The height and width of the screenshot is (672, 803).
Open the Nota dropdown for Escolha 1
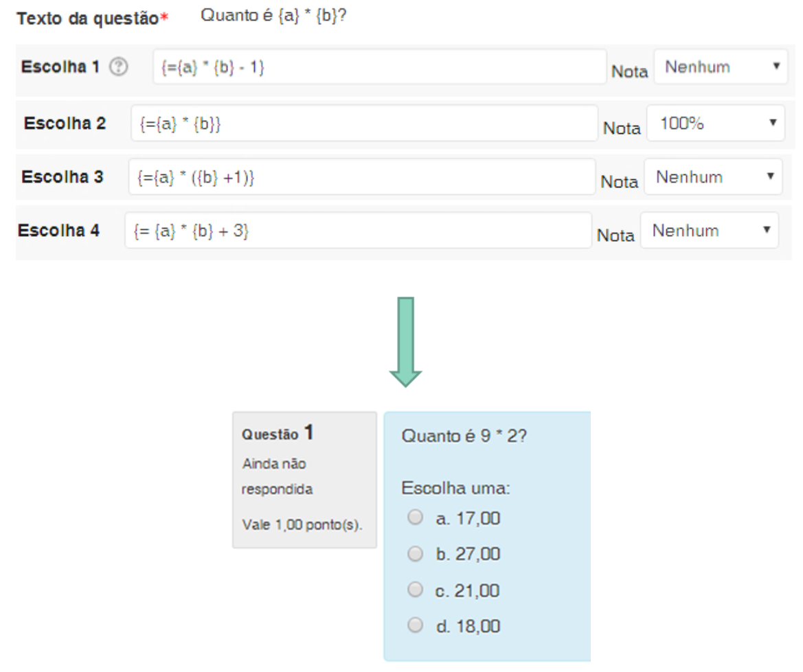[x=719, y=67]
